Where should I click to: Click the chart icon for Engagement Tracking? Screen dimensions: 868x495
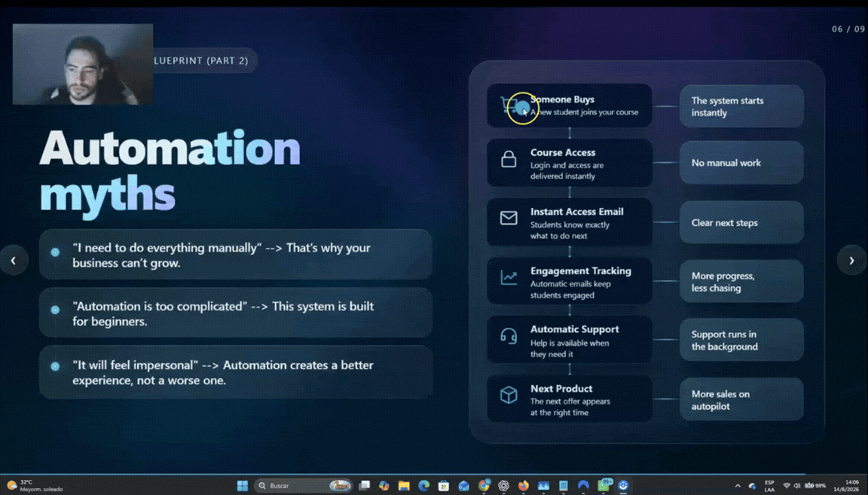[x=509, y=277]
